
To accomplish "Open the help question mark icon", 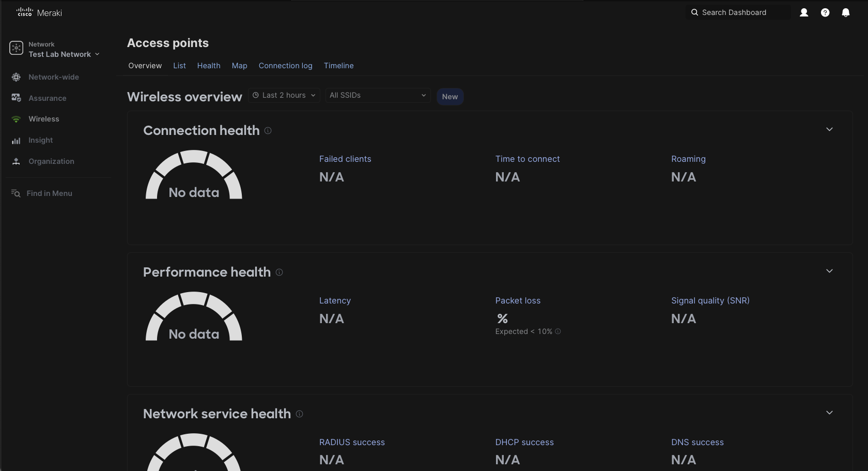I will click(825, 12).
